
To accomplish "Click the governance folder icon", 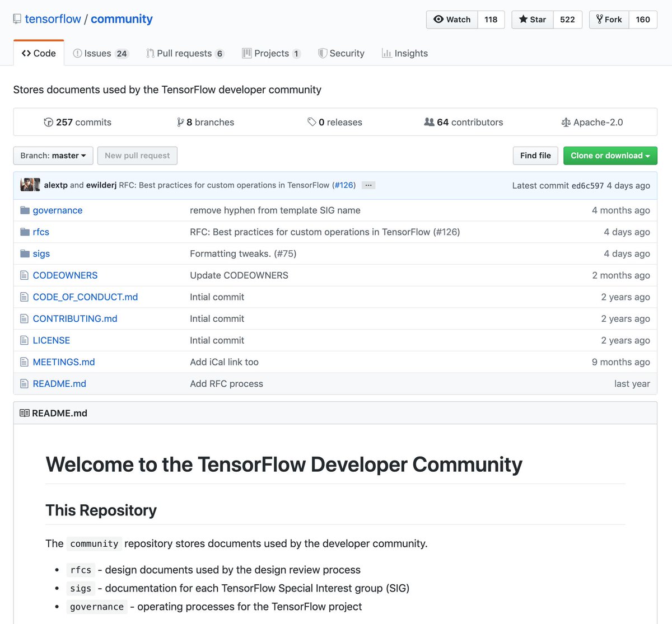I will (25, 210).
